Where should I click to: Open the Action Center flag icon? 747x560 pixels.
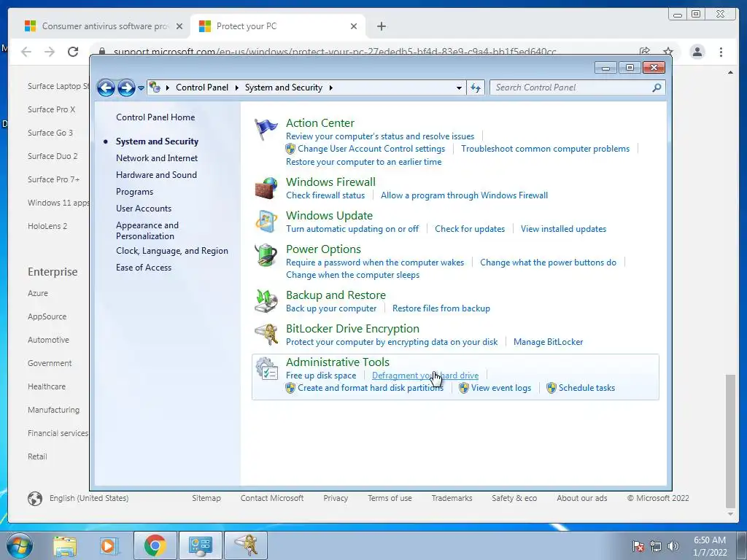coord(266,129)
